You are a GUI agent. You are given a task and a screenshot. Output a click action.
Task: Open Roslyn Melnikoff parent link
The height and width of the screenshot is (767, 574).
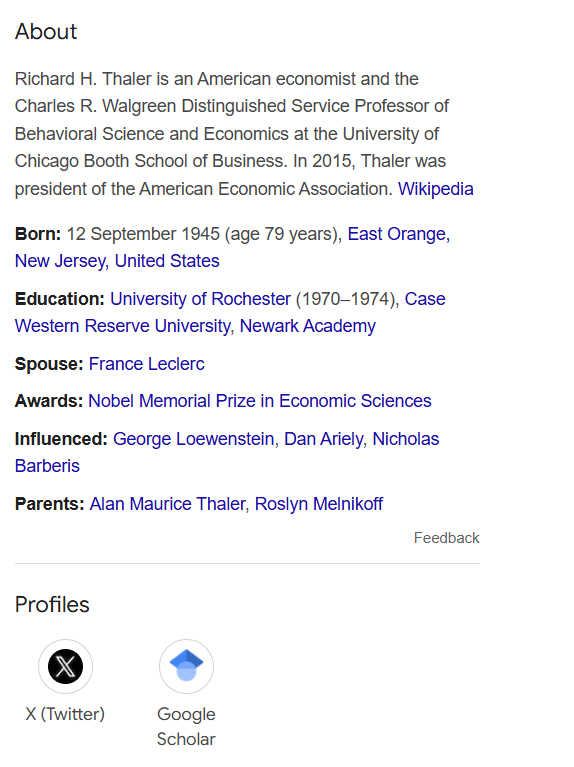click(x=319, y=504)
